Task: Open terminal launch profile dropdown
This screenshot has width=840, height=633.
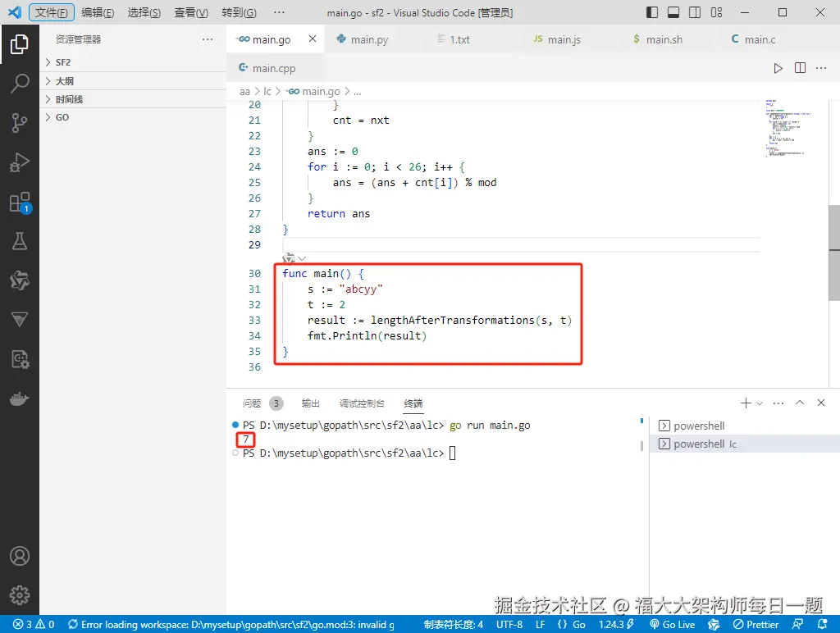Action: (760, 403)
